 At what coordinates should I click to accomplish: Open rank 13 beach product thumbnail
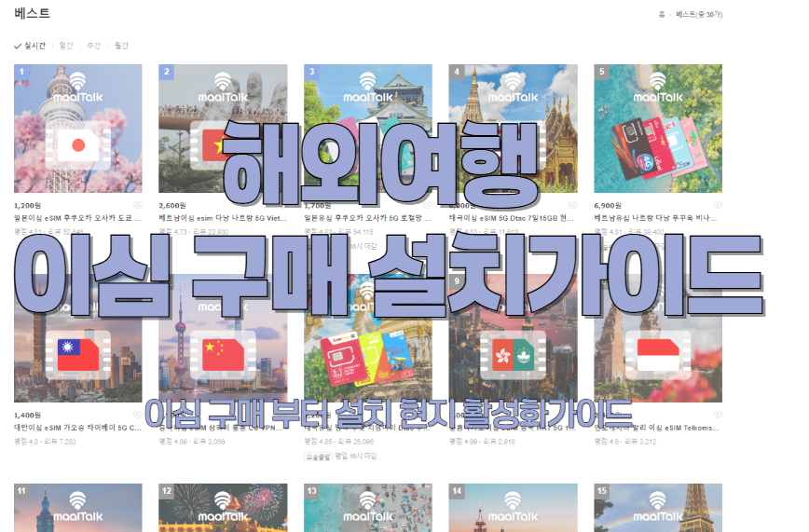tap(368, 508)
